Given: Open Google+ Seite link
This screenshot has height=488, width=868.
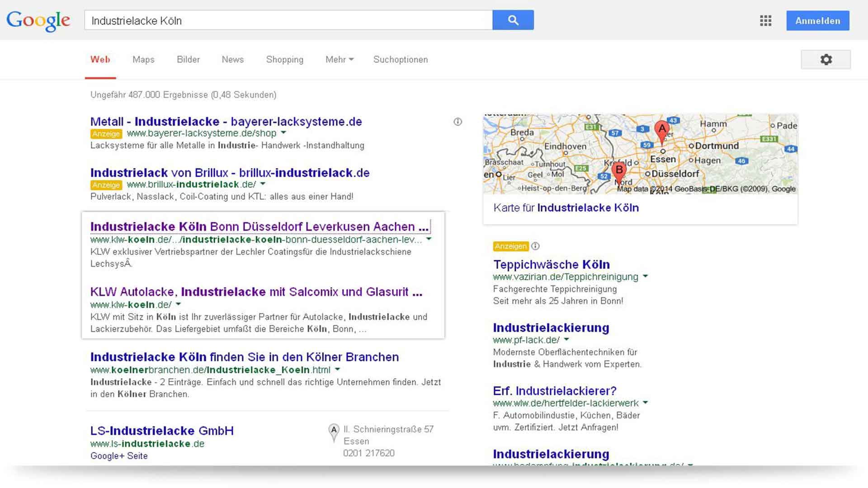Looking at the screenshot, I should [119, 456].
